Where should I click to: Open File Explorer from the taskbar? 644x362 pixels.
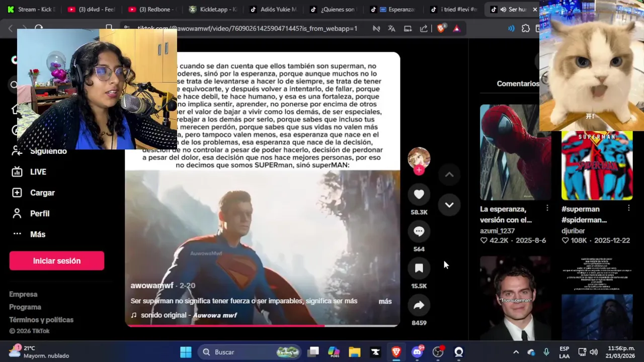tap(355, 352)
